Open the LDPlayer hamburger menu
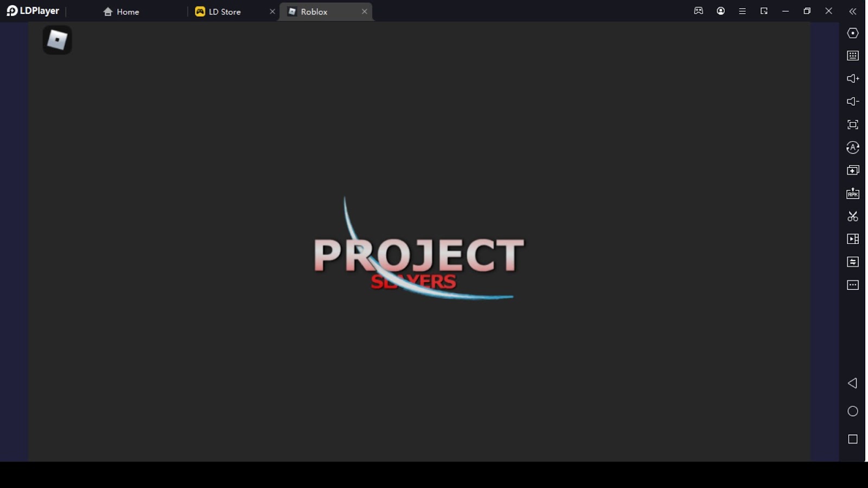The height and width of the screenshot is (488, 868). (x=742, y=11)
